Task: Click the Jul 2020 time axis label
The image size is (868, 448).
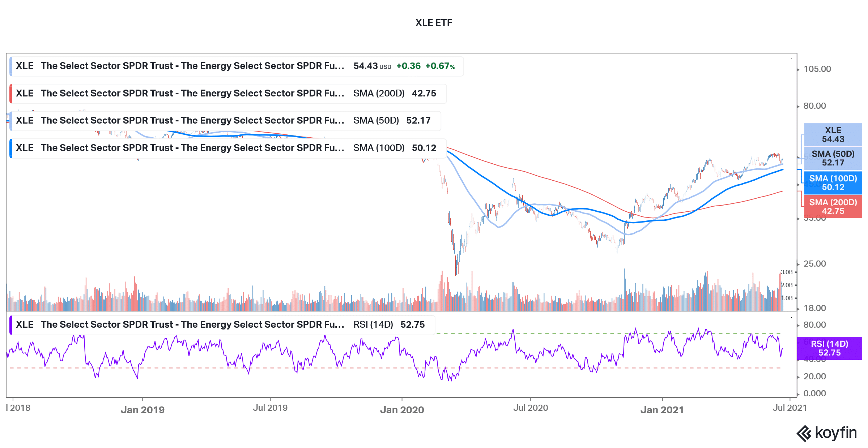Action: click(x=531, y=408)
